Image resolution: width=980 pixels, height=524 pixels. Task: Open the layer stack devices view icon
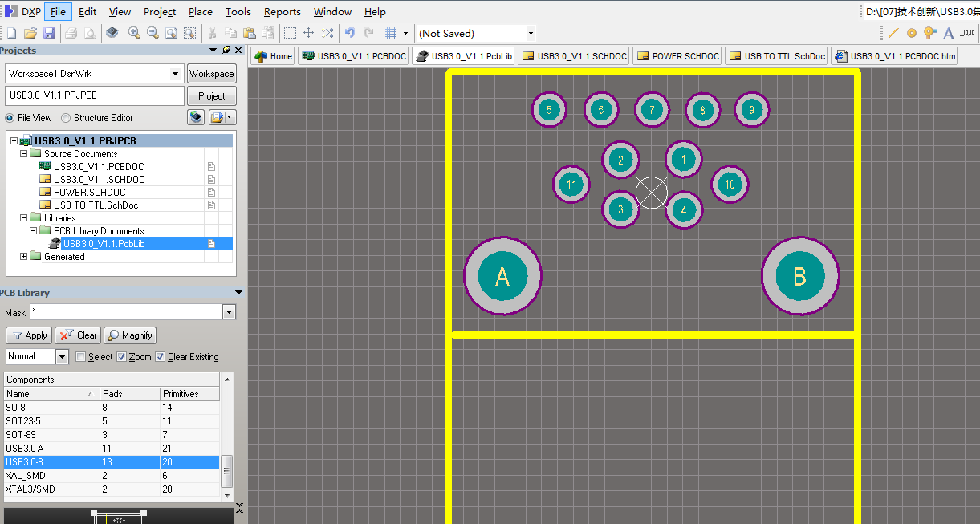(112, 33)
